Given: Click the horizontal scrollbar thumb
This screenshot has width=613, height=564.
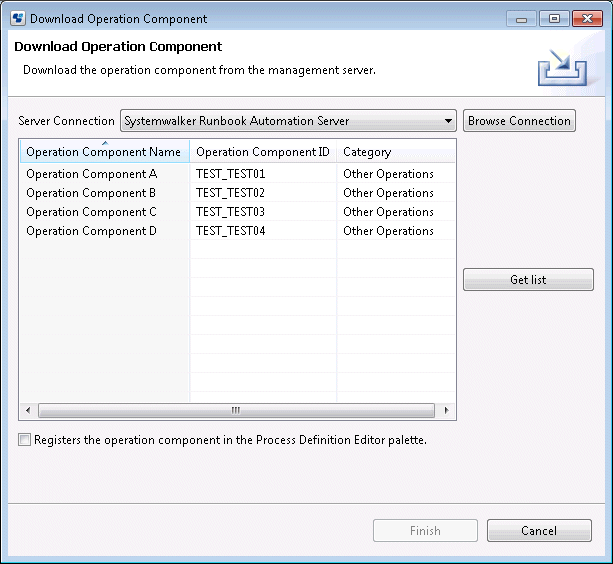Looking at the screenshot, I should [236, 410].
